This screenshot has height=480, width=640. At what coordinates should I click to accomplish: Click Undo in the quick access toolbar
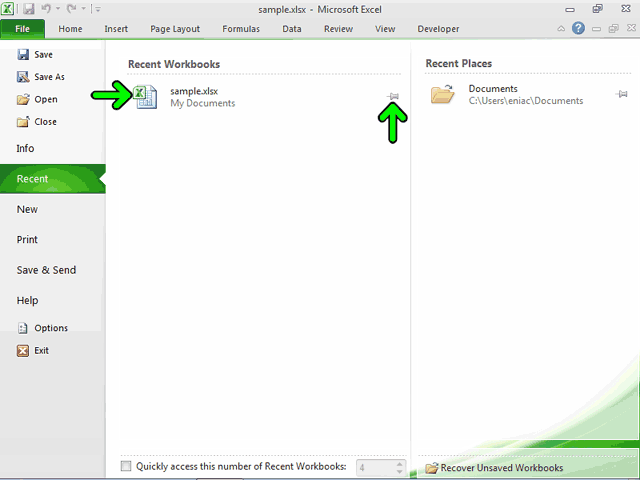point(46,9)
